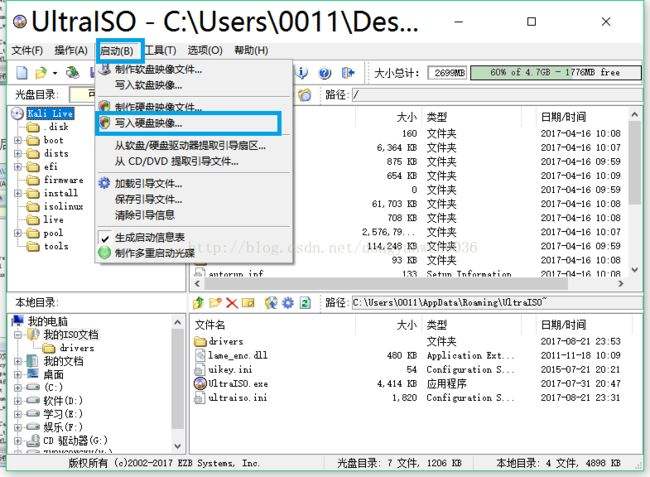Click the disc folder icon left of path
Screen dimensions: 650x477
tap(305, 95)
